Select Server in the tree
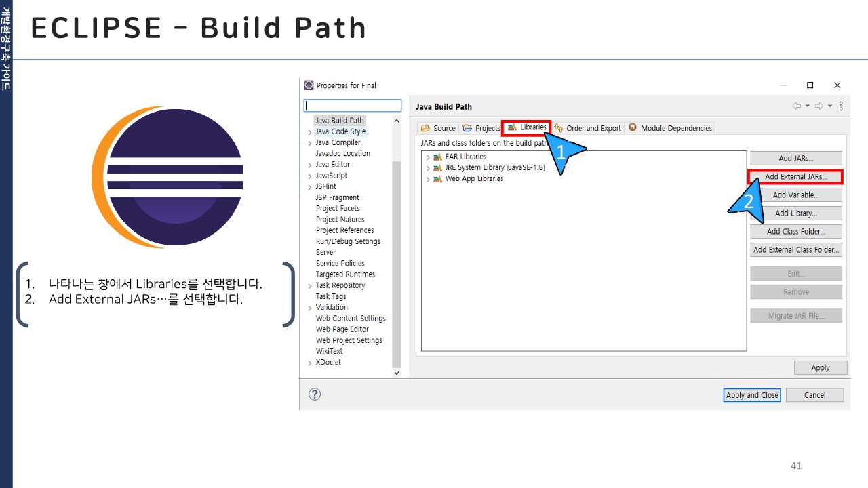The height and width of the screenshot is (488, 868). [x=326, y=252]
